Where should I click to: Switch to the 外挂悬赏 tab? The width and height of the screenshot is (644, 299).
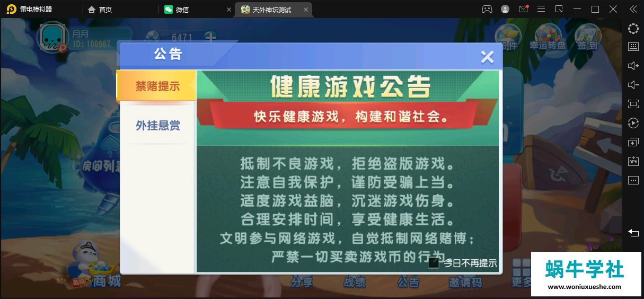(x=157, y=126)
